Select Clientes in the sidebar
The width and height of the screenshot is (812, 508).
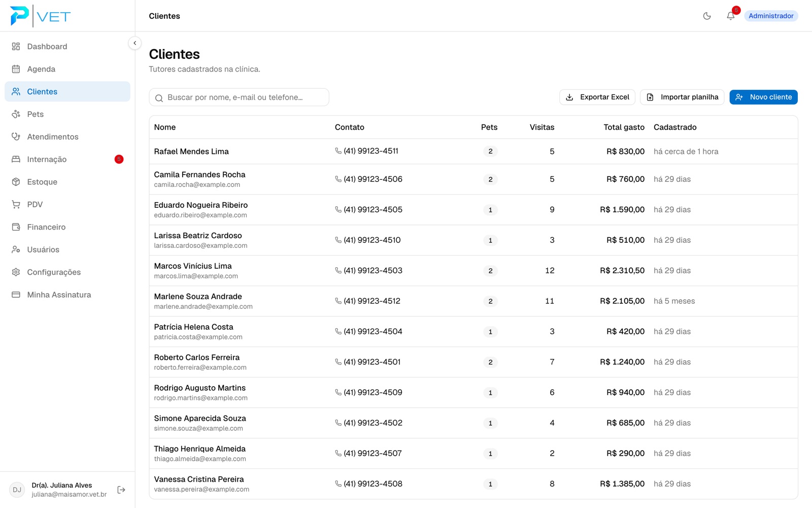67,91
